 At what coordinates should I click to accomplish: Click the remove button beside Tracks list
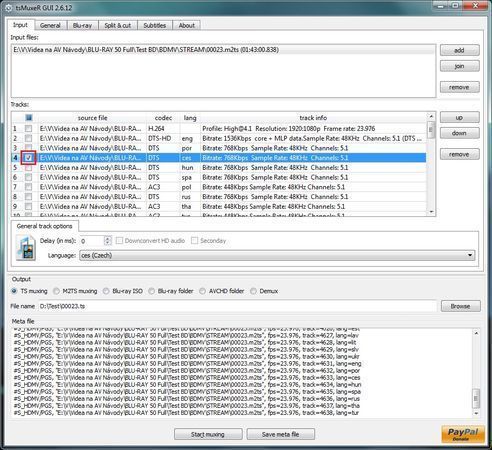pyautogui.click(x=460, y=154)
